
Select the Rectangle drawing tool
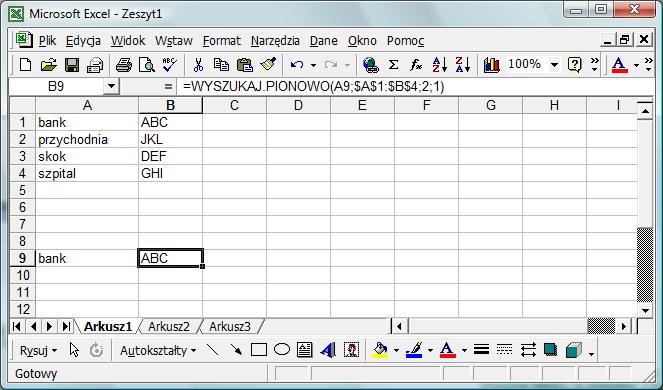(259, 350)
